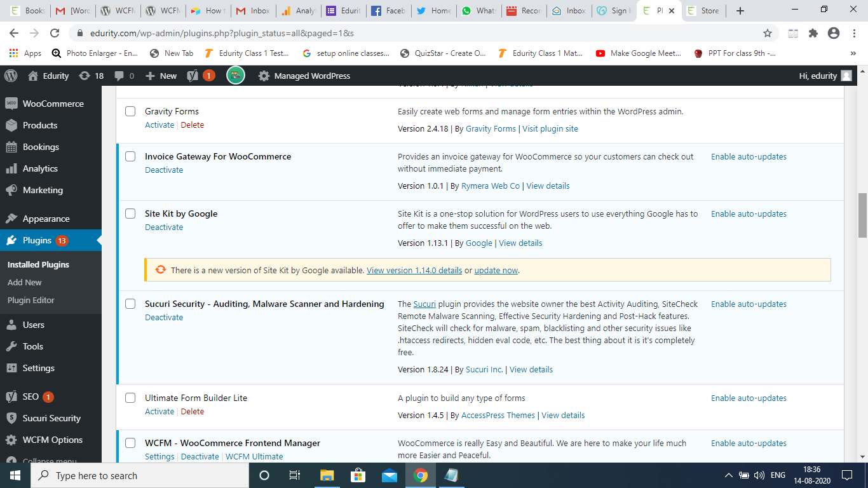View details of Ultimate Form Builder Lite
868x488 pixels.
click(563, 416)
